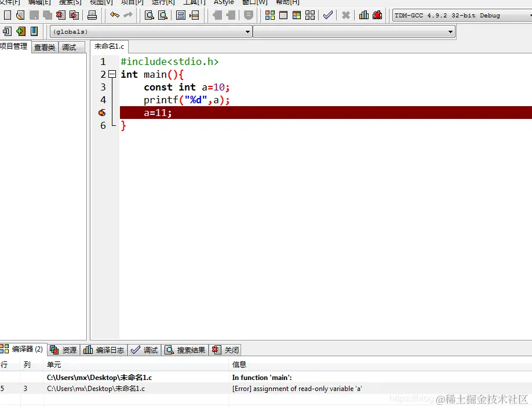Click the Profile analysis bar chart icon
The width and height of the screenshot is (532, 409).
pos(364,15)
